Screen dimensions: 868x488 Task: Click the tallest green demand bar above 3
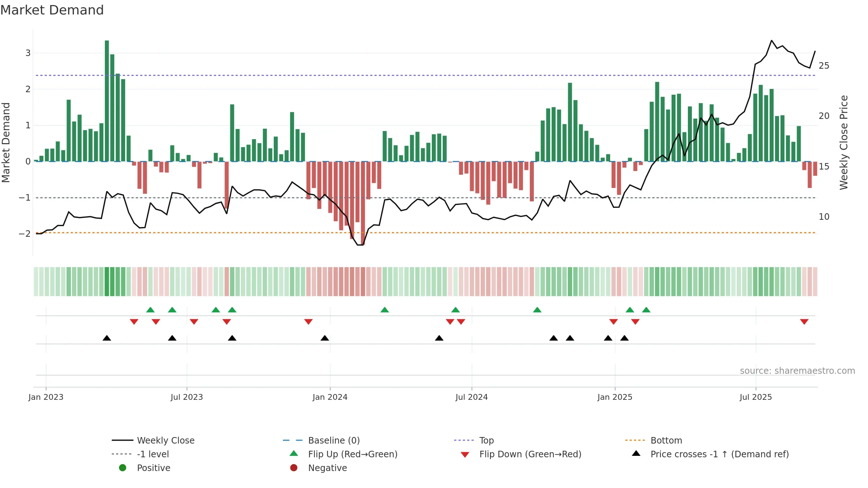(107, 101)
